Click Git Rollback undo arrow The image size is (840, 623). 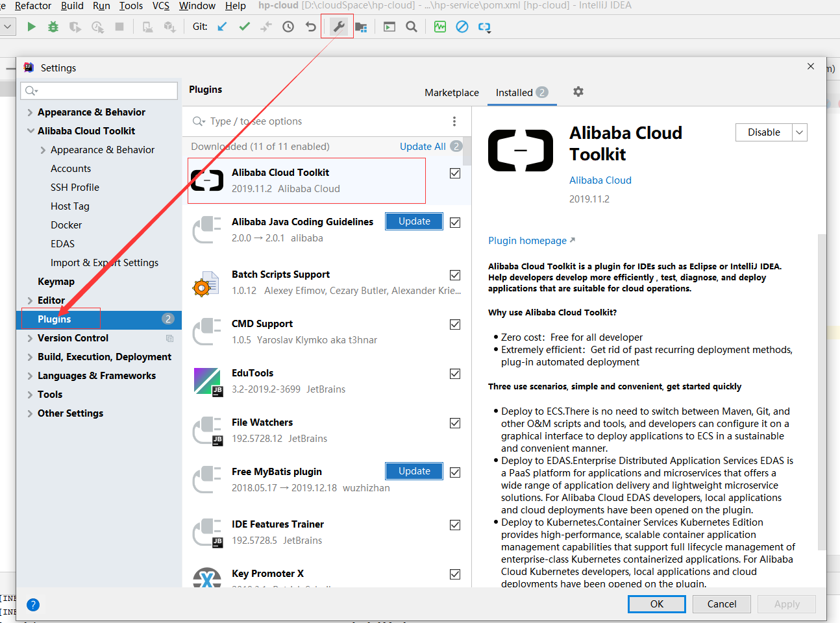tap(310, 27)
